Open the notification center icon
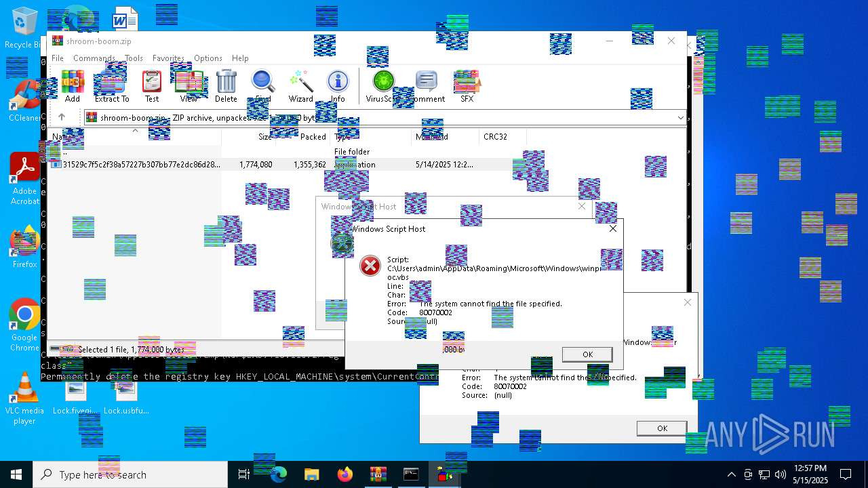 click(846, 474)
